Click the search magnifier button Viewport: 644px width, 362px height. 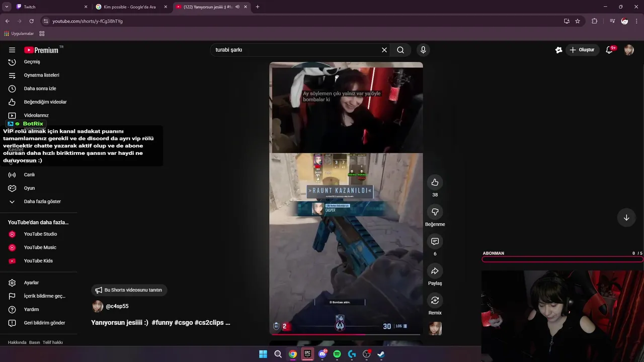coord(400,50)
